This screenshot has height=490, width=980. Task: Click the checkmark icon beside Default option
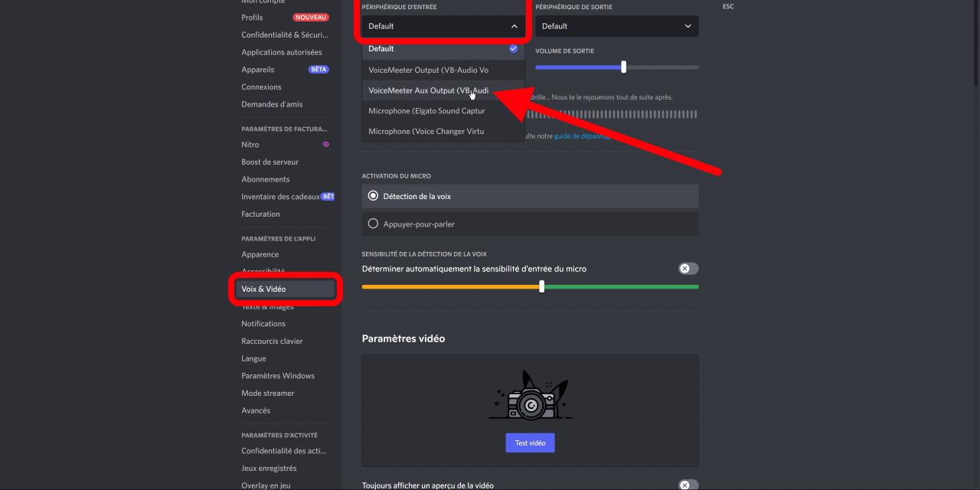(x=513, y=48)
